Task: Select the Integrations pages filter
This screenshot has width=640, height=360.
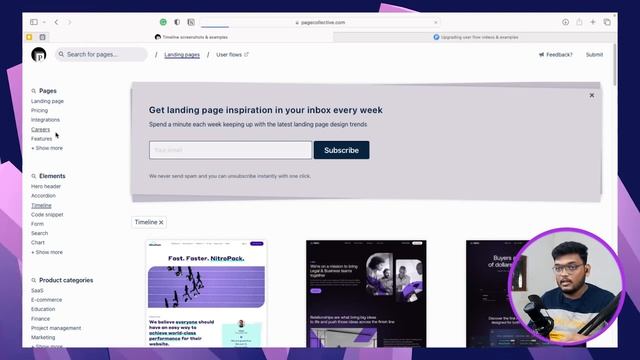Action: pyautogui.click(x=45, y=120)
